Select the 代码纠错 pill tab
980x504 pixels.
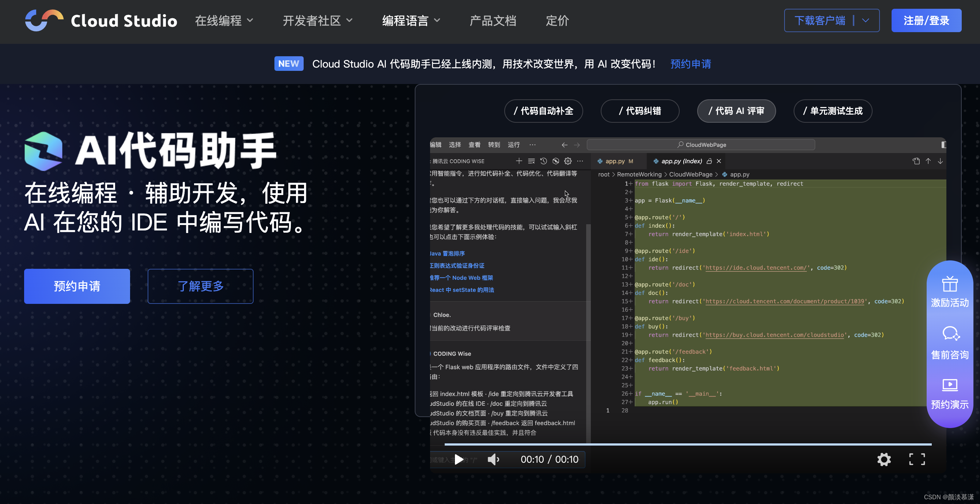pyautogui.click(x=639, y=111)
